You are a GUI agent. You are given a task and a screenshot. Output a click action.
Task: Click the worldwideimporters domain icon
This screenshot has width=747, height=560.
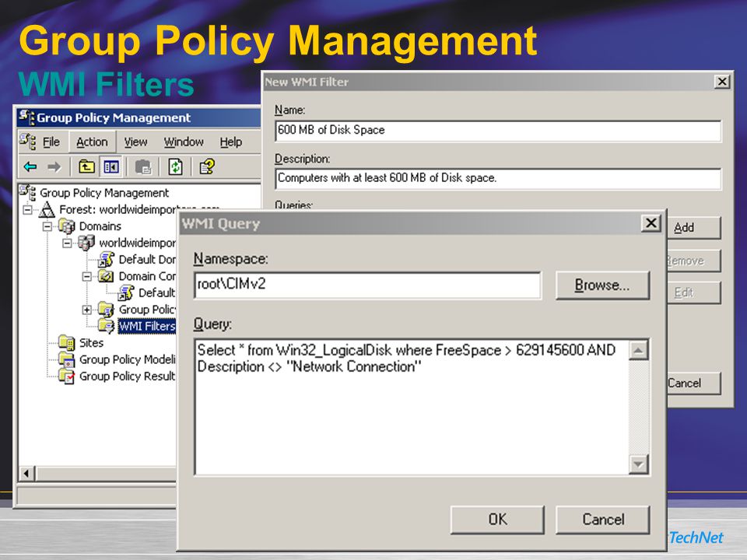coord(86,243)
